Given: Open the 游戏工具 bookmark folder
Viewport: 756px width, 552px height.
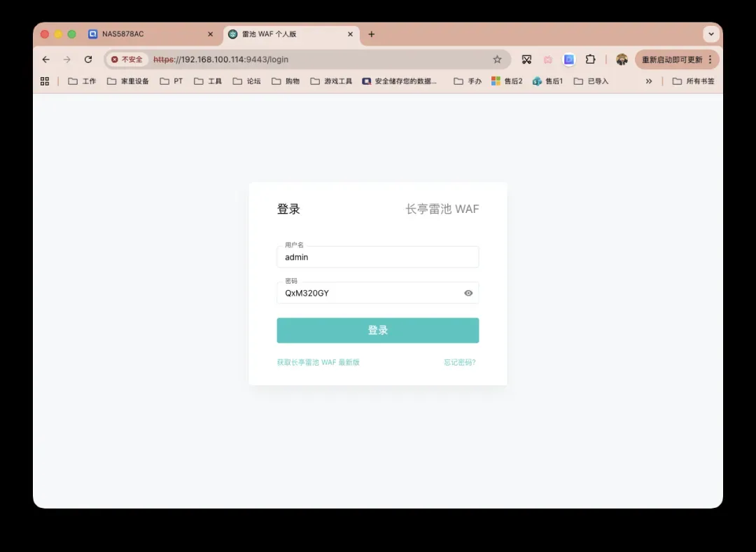Looking at the screenshot, I should click(x=331, y=81).
